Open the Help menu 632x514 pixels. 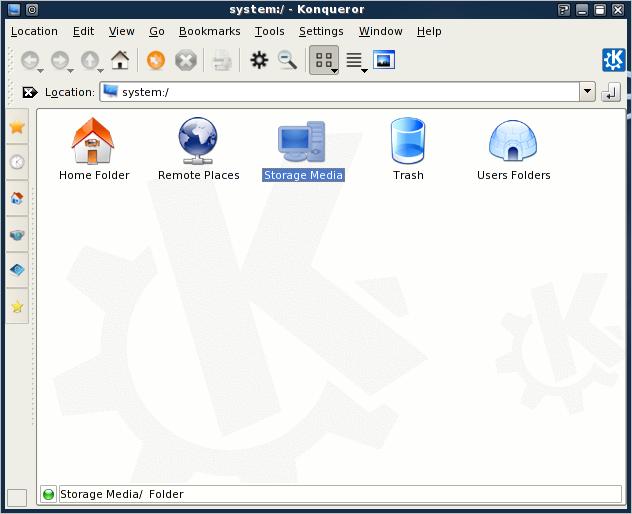(x=429, y=31)
